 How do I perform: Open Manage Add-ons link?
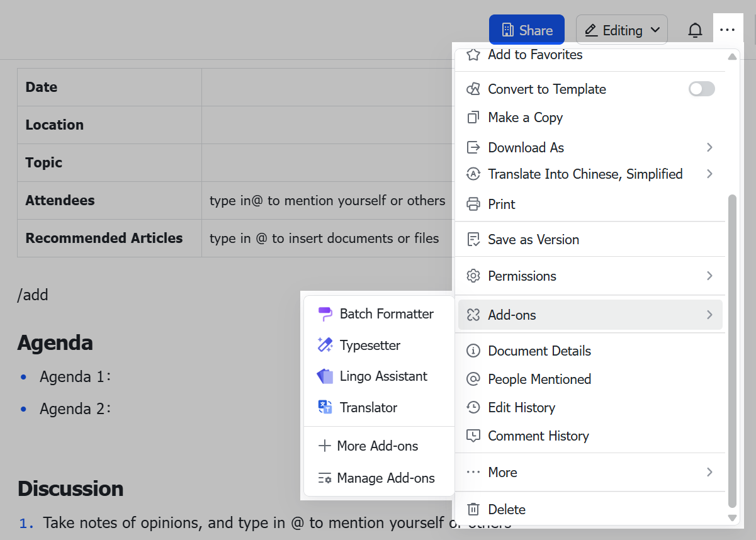click(385, 478)
